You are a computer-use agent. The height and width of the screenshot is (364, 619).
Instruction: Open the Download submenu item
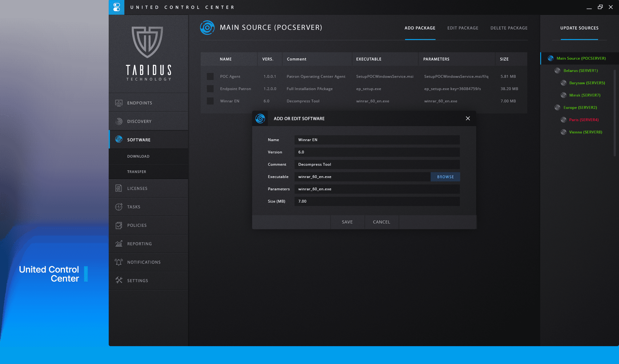[x=138, y=156]
